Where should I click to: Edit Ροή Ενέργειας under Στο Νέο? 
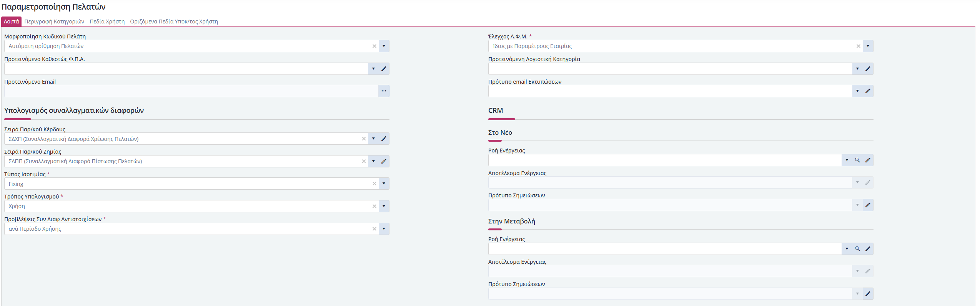click(868, 160)
